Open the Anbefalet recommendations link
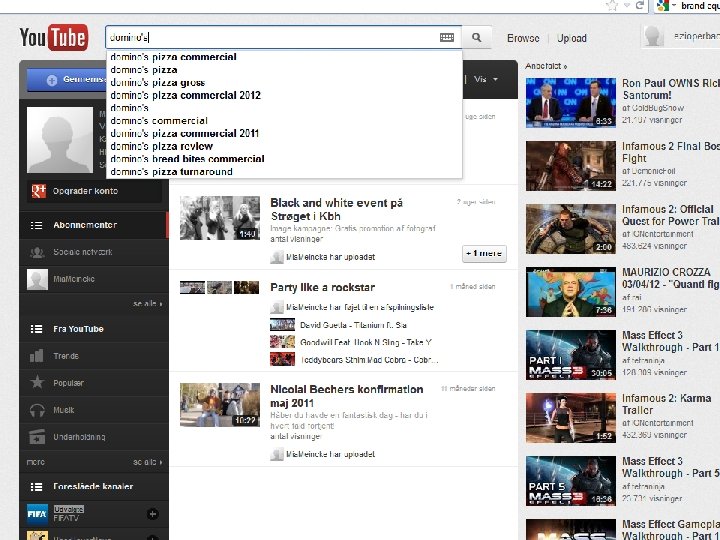Viewport: 720px width, 540px height. tap(546, 66)
